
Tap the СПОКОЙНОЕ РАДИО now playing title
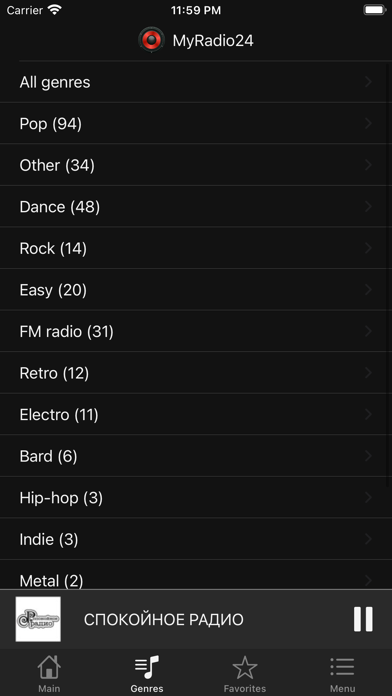pos(163,620)
